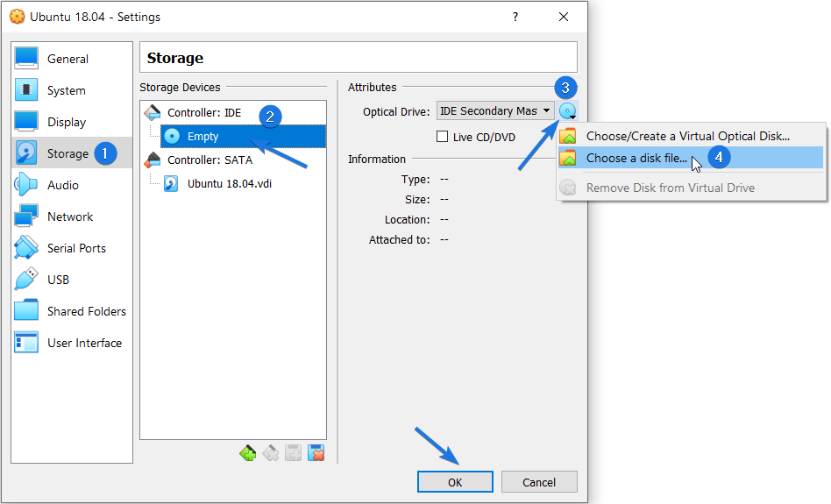831x504 pixels.
Task: Choose Choose/Create a Virtual Optical Disk menu item
Action: [691, 136]
